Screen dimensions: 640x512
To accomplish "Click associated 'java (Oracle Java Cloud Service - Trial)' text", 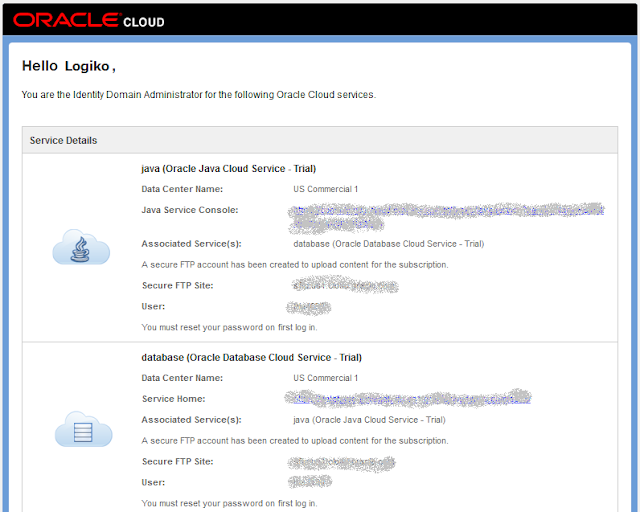I will pyautogui.click(x=369, y=420).
